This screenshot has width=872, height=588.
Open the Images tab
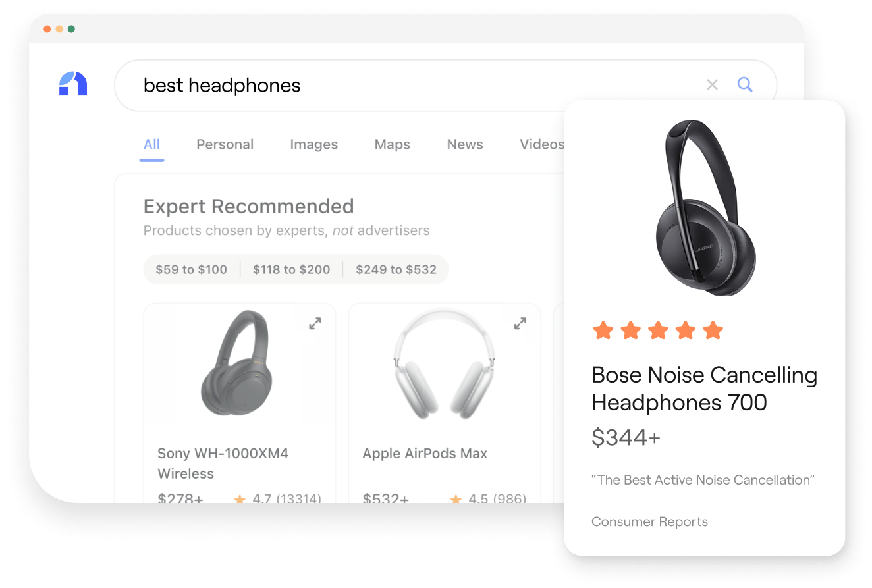click(313, 145)
